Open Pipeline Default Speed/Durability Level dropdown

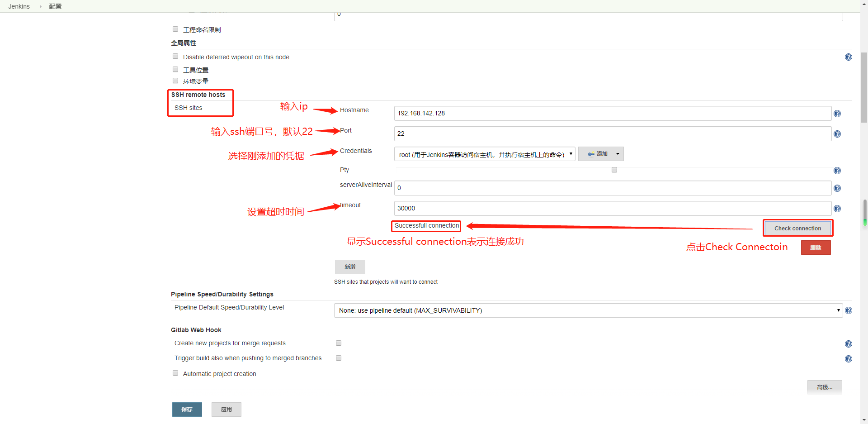[x=588, y=310]
